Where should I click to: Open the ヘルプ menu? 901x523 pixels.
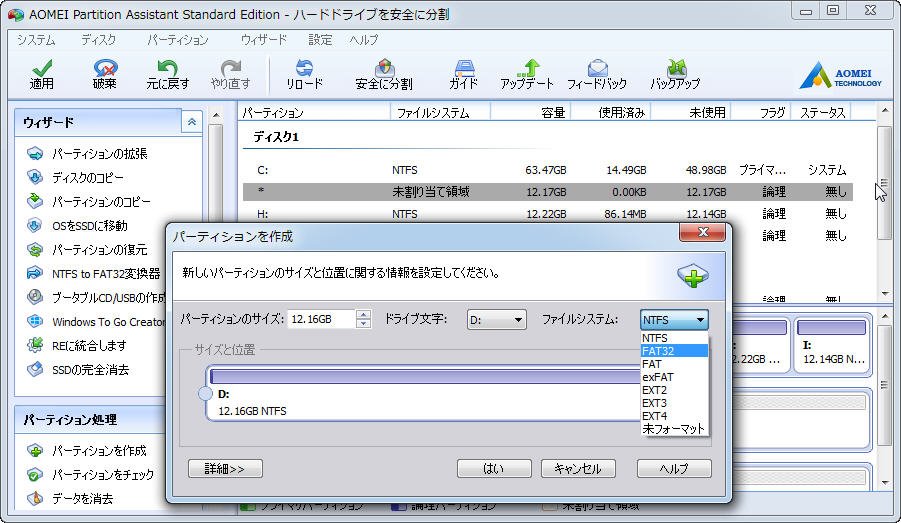364,40
